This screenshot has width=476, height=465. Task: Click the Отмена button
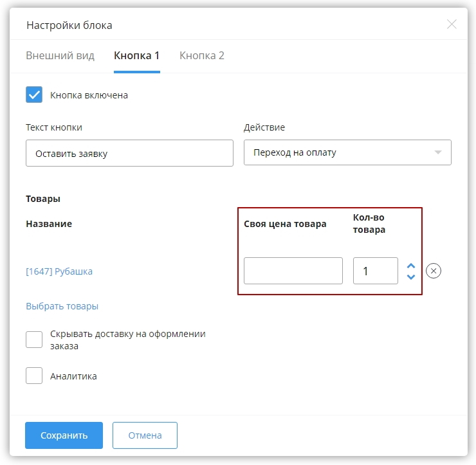coord(145,435)
